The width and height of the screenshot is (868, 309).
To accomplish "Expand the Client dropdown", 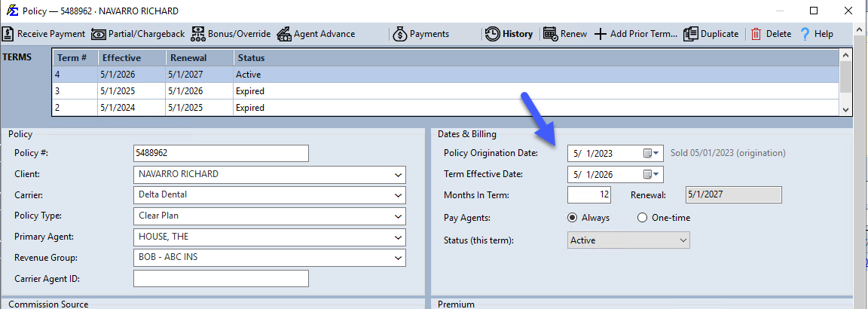I will click(x=398, y=174).
